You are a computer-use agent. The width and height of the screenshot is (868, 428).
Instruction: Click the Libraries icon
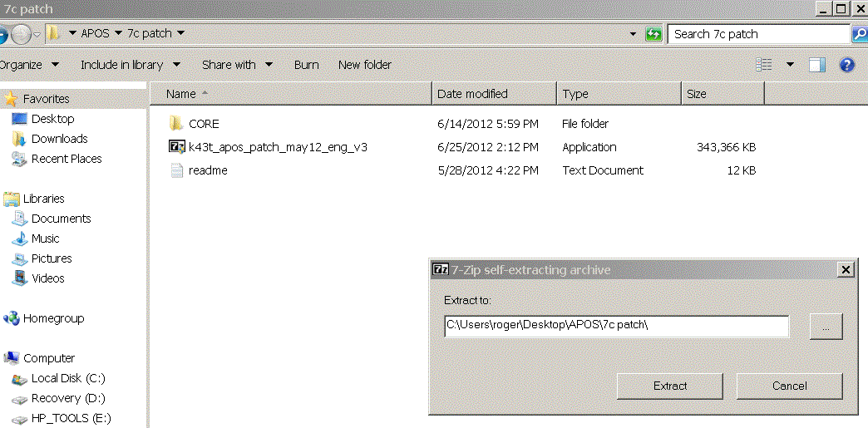coord(11,199)
